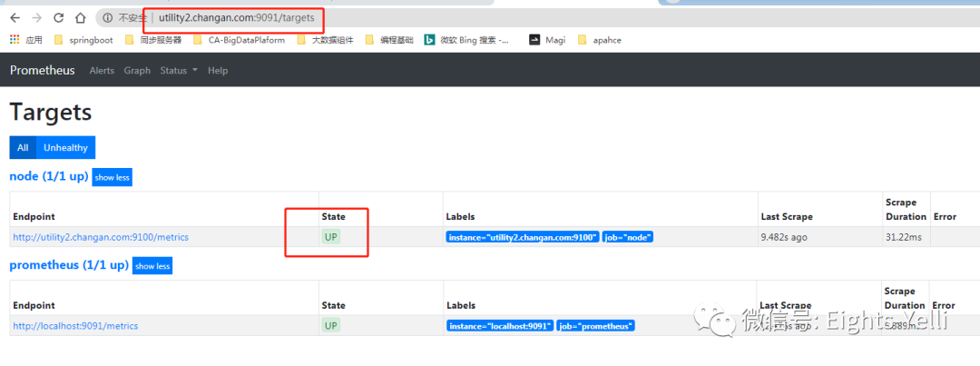Open the Help nav item
This screenshot has height=366, width=980.
coord(218,71)
